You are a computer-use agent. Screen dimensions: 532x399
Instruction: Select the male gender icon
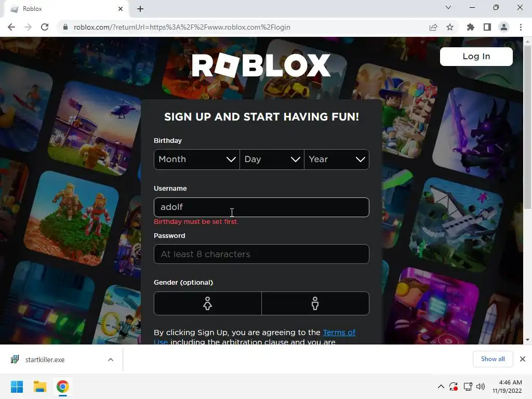click(x=315, y=303)
